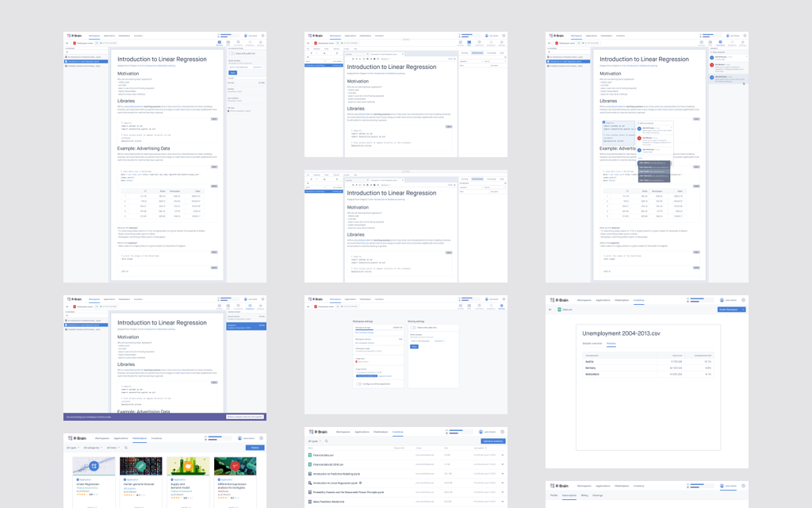Open the All categories dropdown in Marketplace
Image resolution: width=812 pixels, height=508 pixels.
pos(93,448)
